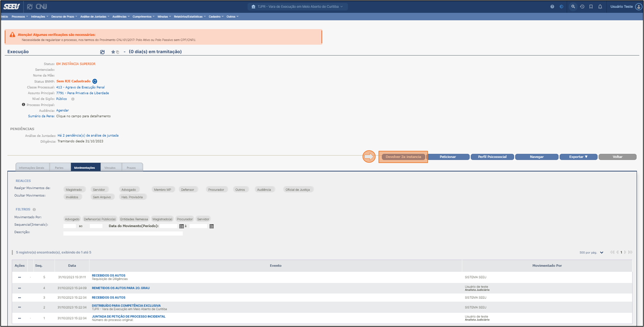Mark the process as favorite with star
The width and height of the screenshot is (644, 327).
point(113,52)
